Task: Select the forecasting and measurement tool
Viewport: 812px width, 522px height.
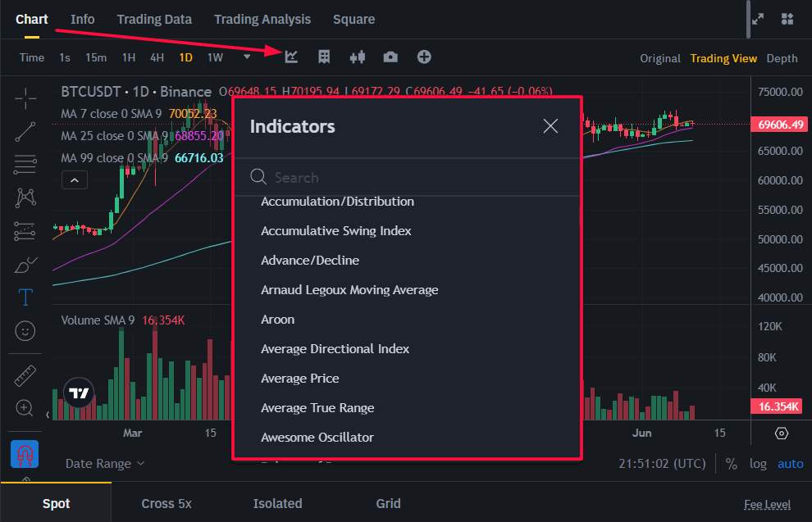Action: pos(25,231)
